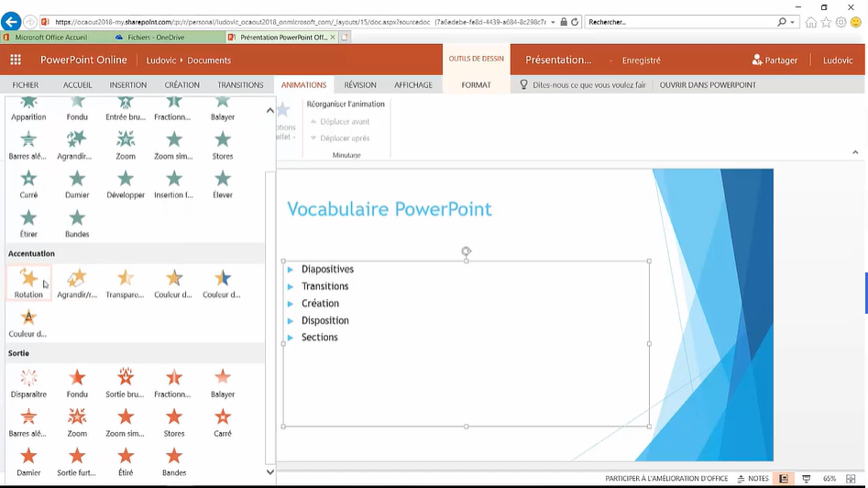The width and height of the screenshot is (868, 488).
Task: Switch to the ACCUEIL ribbon tab
Action: click(x=78, y=84)
